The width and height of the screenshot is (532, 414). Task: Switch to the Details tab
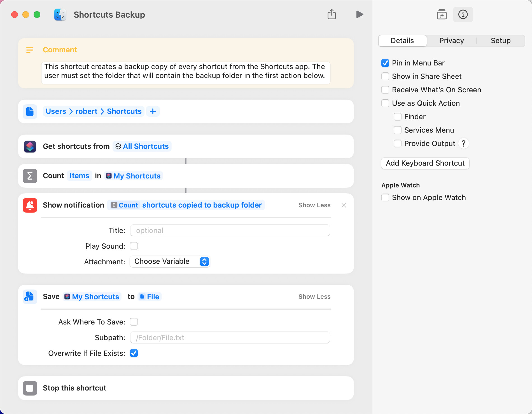click(402, 41)
